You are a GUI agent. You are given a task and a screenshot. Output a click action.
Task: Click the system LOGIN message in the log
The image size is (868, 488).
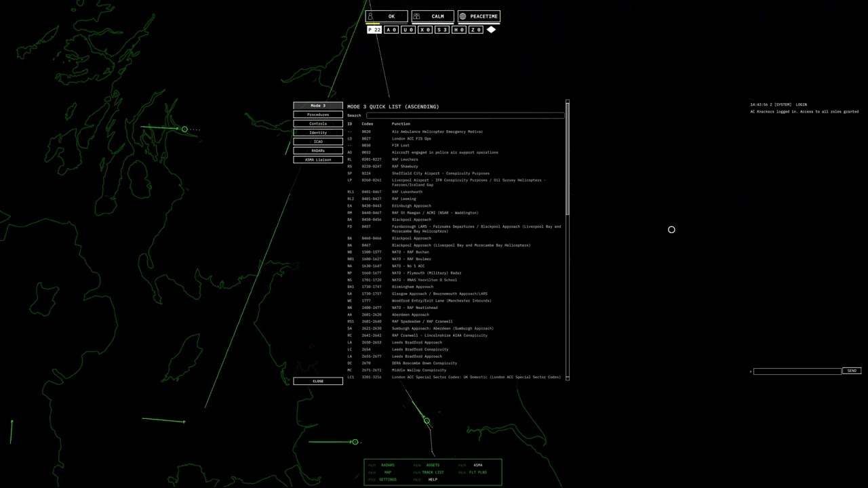(778, 104)
